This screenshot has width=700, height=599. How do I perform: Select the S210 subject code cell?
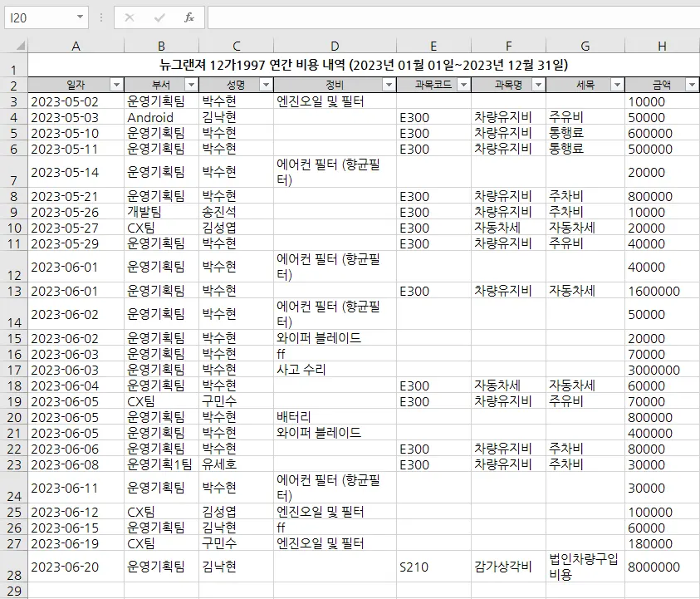(x=433, y=567)
